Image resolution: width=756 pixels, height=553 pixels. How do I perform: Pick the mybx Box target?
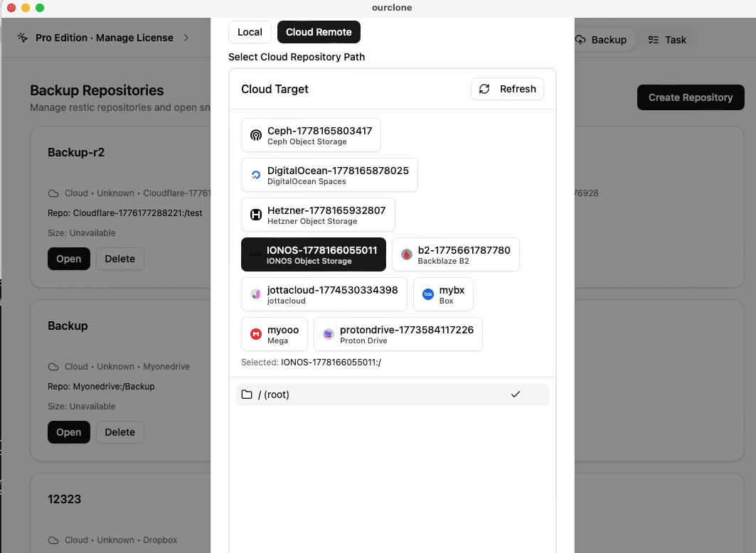(443, 294)
